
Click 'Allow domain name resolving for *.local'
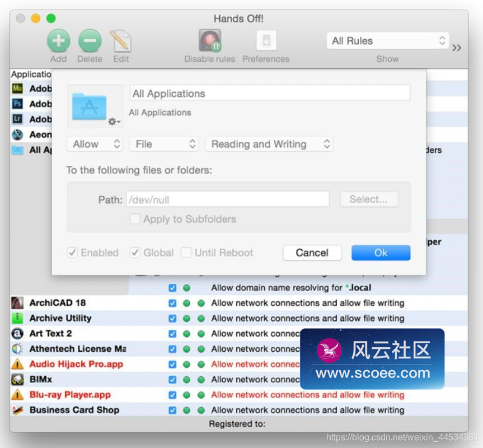(291, 288)
